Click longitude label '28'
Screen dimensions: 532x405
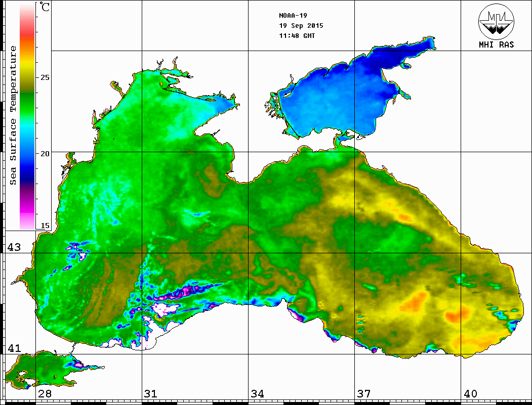(45, 393)
